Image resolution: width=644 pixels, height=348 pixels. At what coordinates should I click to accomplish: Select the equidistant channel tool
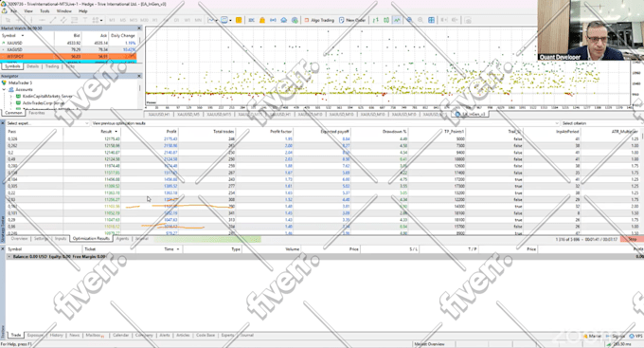(x=63, y=20)
